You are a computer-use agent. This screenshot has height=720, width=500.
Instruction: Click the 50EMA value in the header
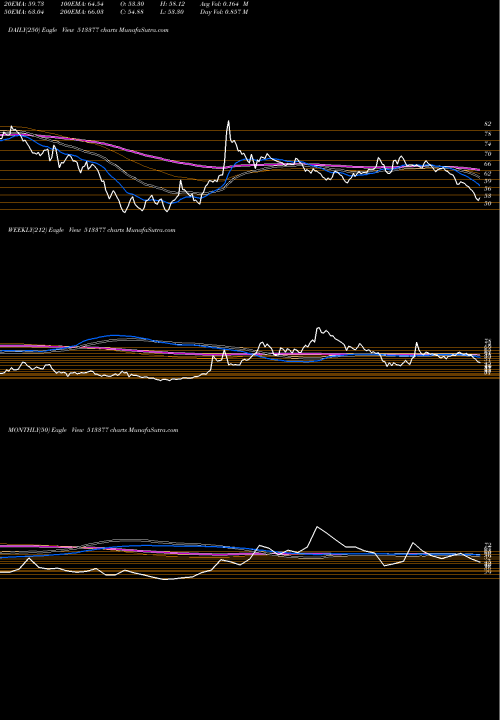(22, 12)
